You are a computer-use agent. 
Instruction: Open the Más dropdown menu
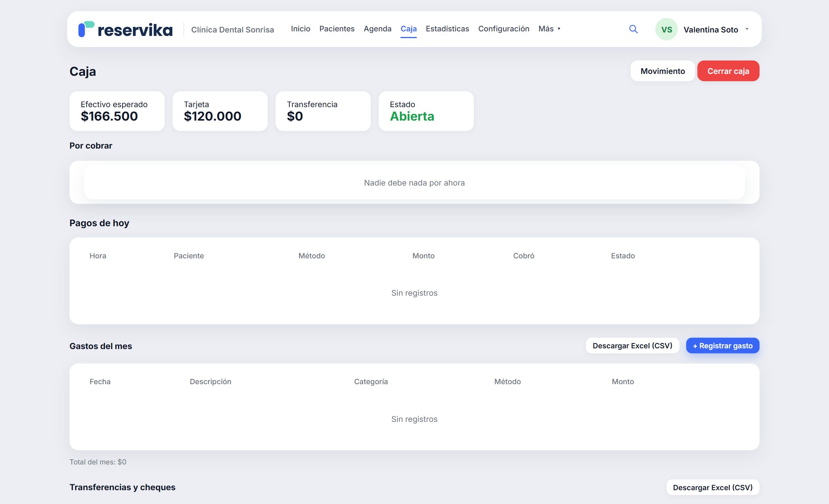[549, 29]
